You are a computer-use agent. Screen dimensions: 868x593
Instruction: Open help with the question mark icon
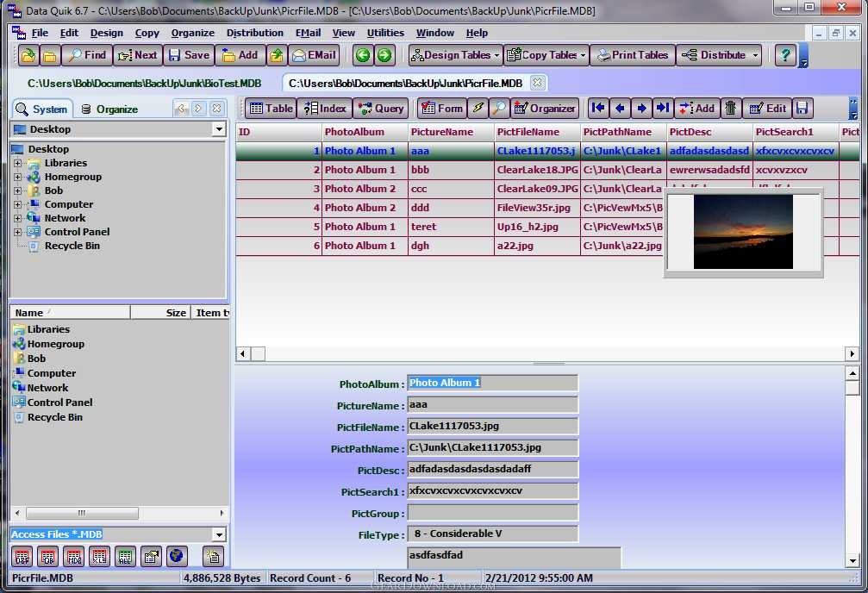785,55
